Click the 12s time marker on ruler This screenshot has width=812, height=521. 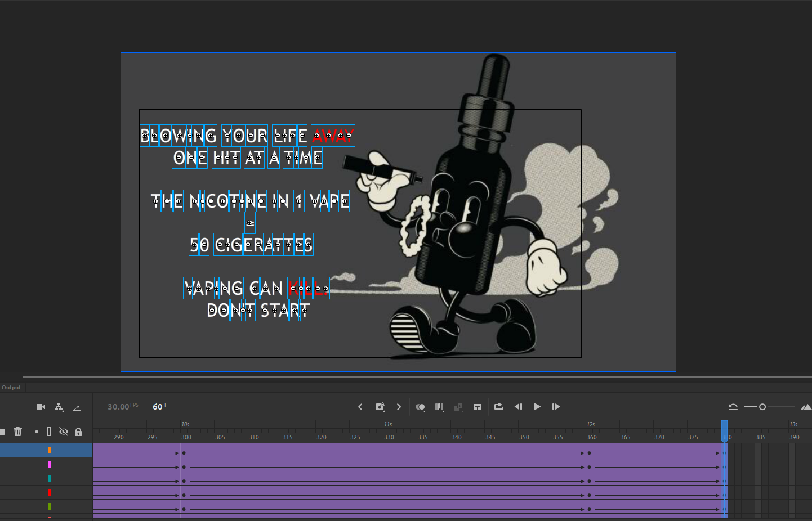point(591,424)
